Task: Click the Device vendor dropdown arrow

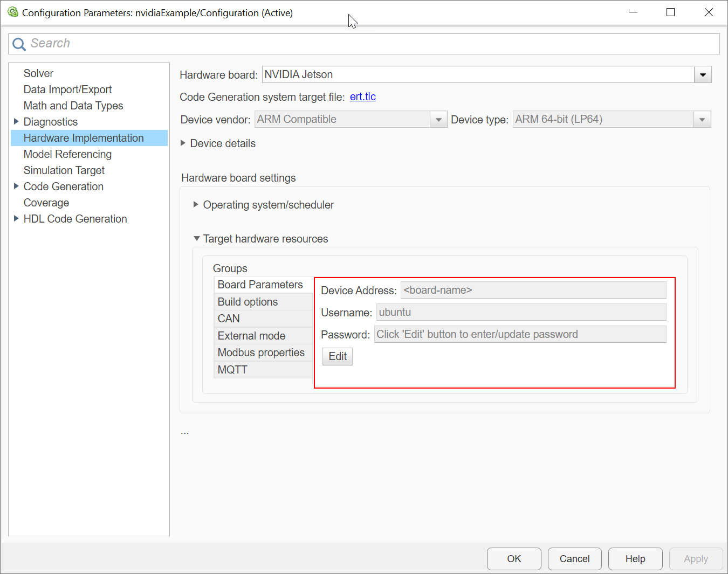Action: click(x=438, y=119)
